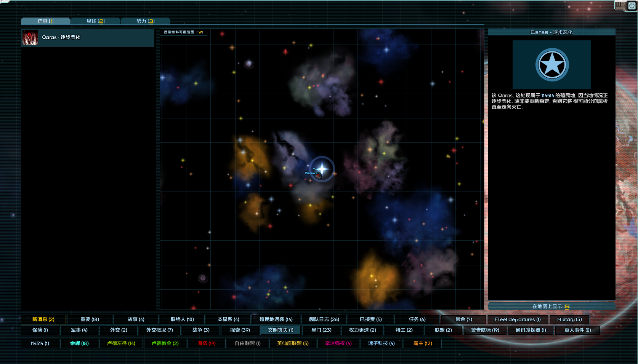Toggle fuel range display 显示燃料可用范围 [W]
638x364 pixels.
point(183,32)
